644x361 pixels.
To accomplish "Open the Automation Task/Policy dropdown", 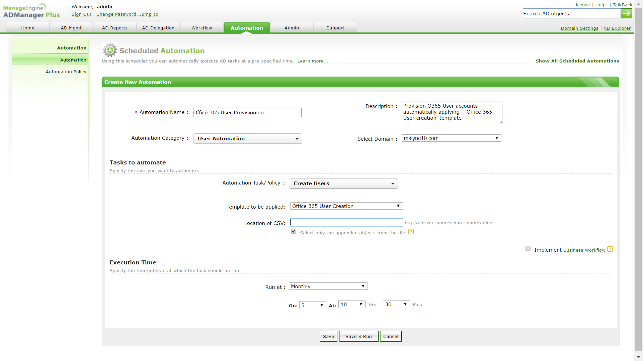I will coord(344,184).
